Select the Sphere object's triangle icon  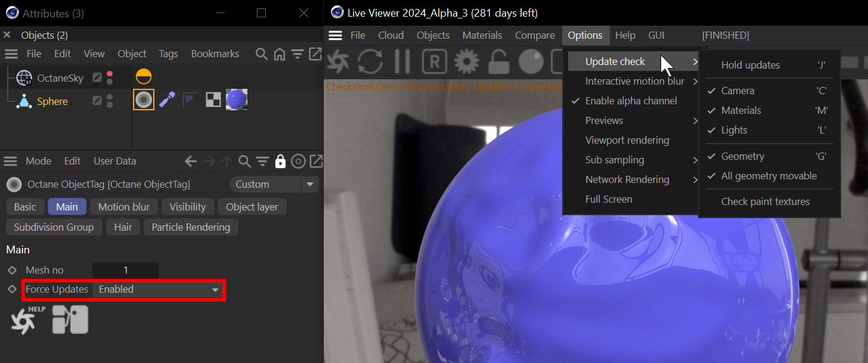[24, 101]
